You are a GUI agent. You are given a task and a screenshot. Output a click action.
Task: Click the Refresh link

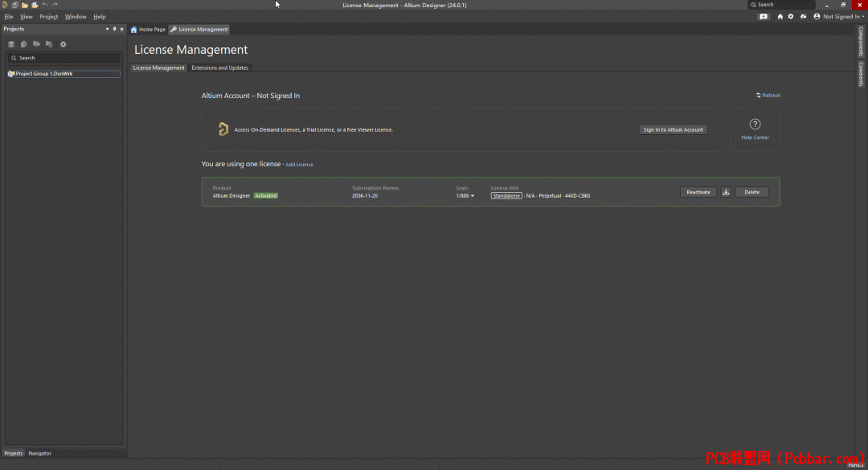click(x=768, y=96)
